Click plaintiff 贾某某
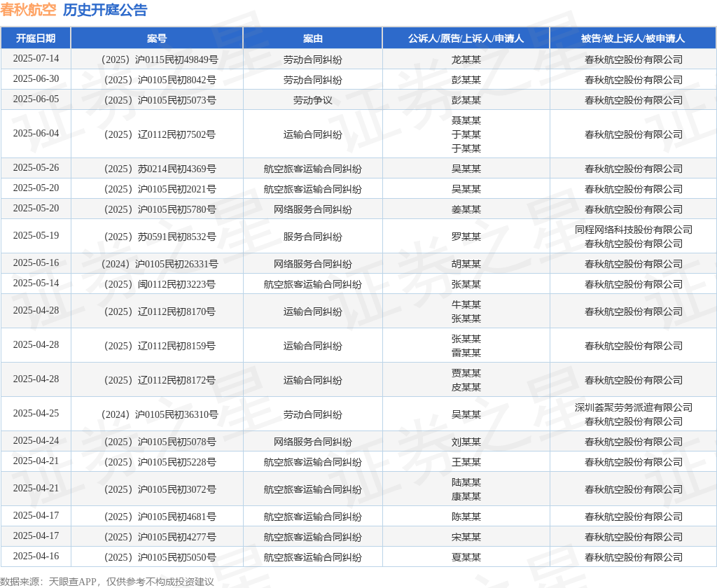The width and height of the screenshot is (717, 588). pos(466,373)
